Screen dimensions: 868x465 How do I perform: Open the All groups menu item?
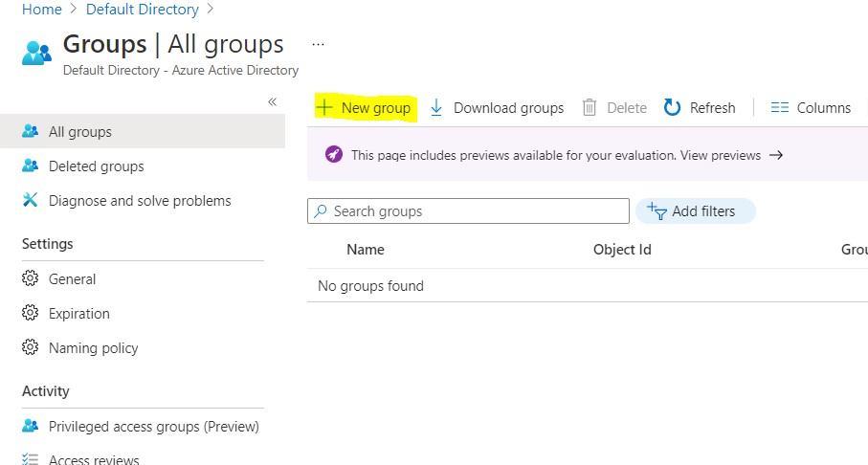(x=143, y=131)
